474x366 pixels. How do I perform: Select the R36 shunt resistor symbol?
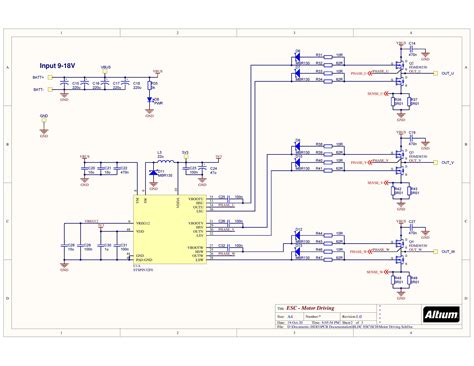click(393, 102)
